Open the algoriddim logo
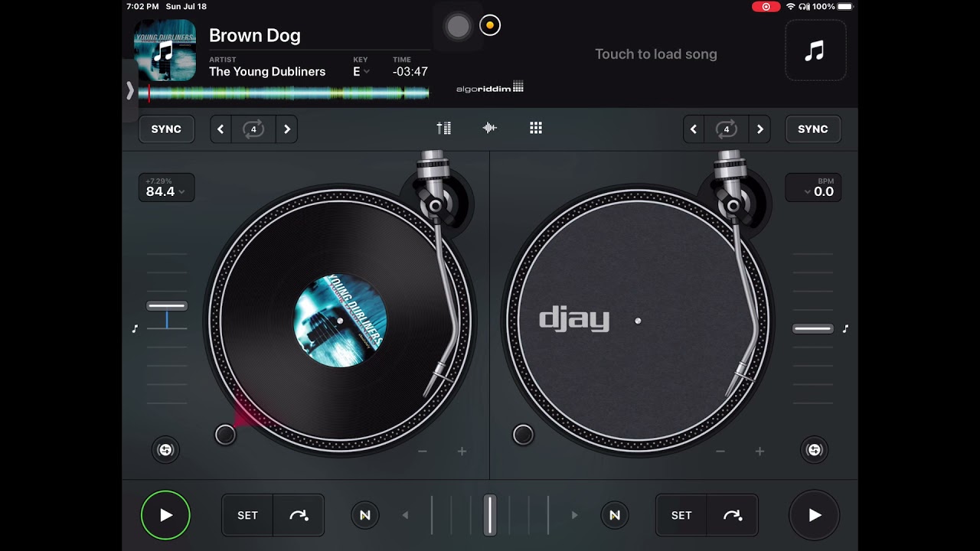 click(x=490, y=88)
